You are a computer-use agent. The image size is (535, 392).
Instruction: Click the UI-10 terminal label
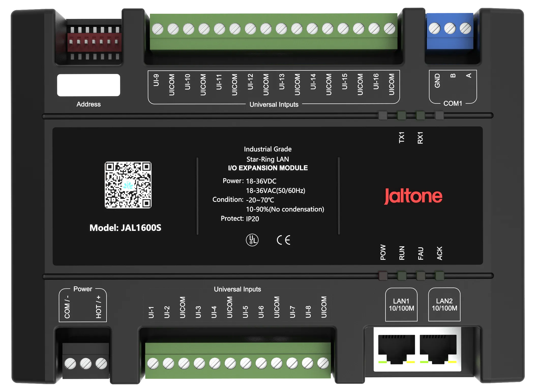(x=187, y=82)
